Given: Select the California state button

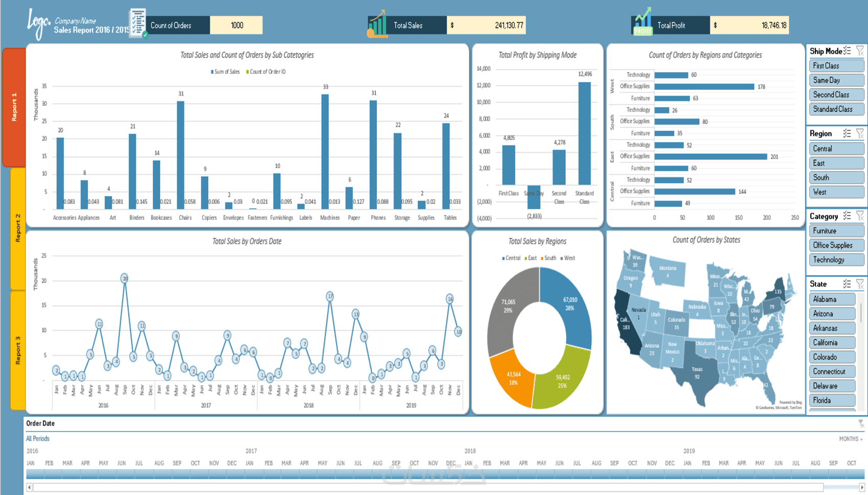Looking at the screenshot, I should pos(832,342).
